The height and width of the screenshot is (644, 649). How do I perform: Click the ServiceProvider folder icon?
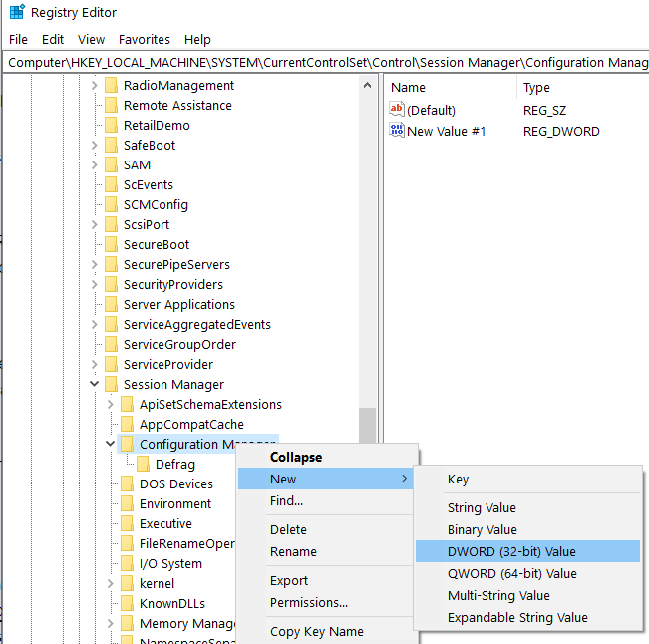click(111, 364)
